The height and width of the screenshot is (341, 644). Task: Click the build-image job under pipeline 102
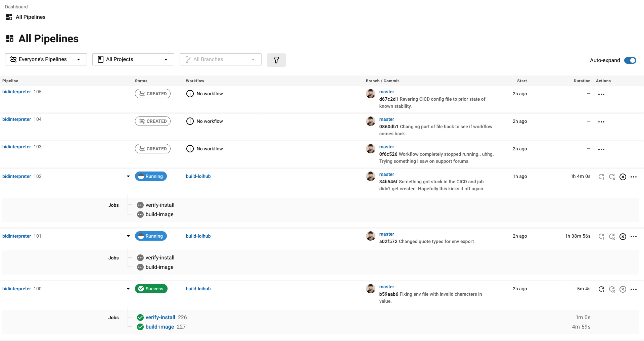point(159,214)
